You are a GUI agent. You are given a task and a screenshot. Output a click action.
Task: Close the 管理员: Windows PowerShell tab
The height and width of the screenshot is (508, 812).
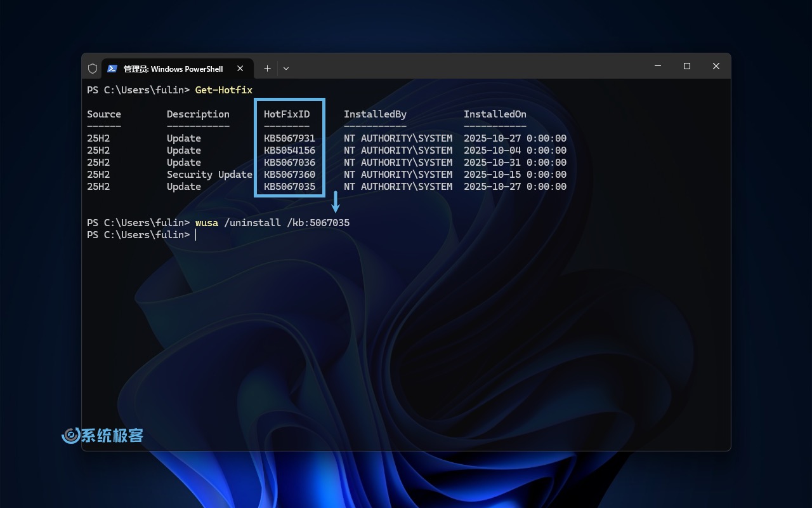[240, 68]
